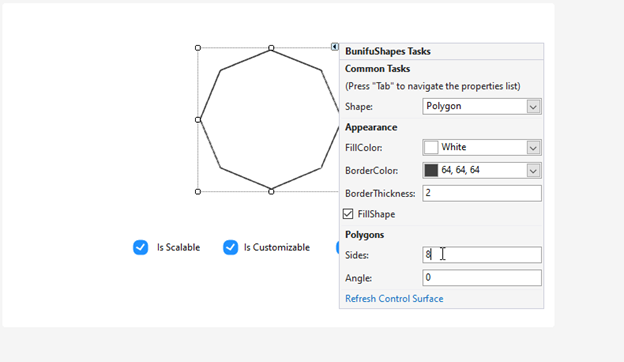
Task: Uncheck the Is Customizable checkbox
Action: pyautogui.click(x=230, y=247)
